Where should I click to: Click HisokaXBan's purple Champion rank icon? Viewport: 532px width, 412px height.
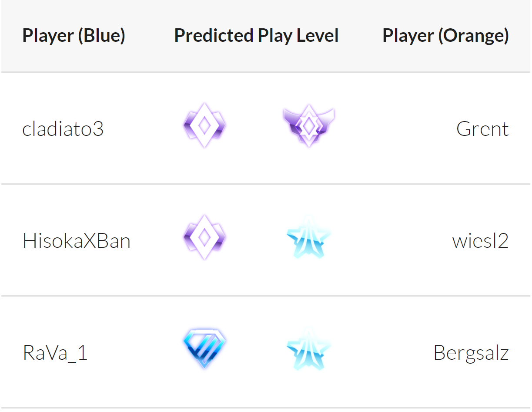pyautogui.click(x=204, y=237)
